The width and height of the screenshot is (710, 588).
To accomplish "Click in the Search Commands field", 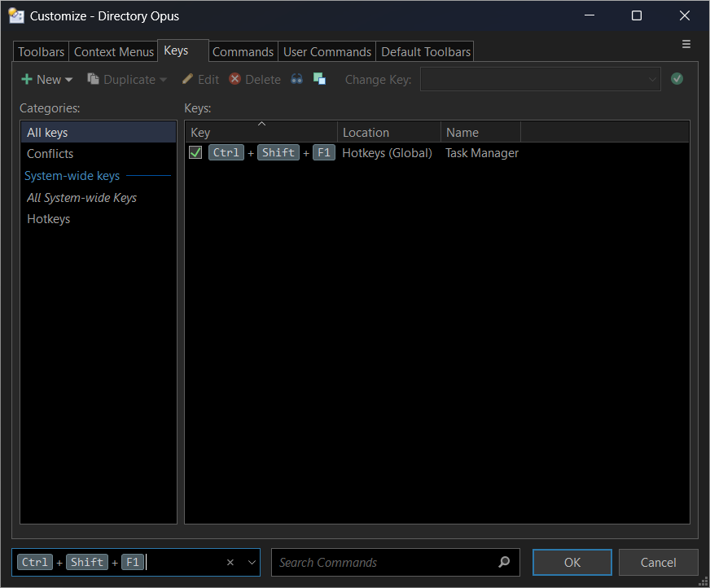I will pos(383,562).
